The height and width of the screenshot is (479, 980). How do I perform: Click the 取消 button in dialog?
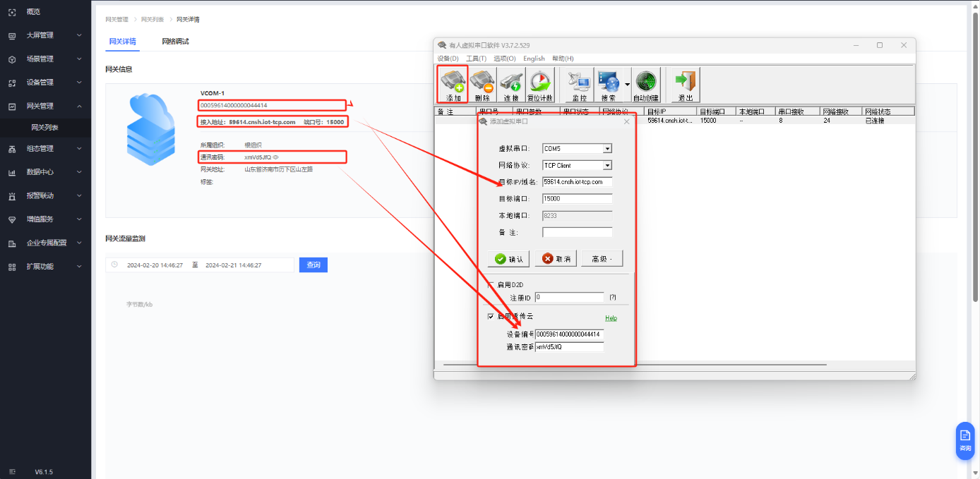(x=556, y=259)
